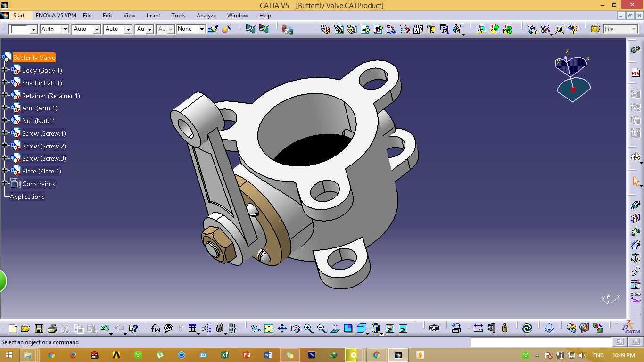Click the ENG language indicator in tray
Image resolution: width=644 pixels, height=362 pixels.
(598, 355)
